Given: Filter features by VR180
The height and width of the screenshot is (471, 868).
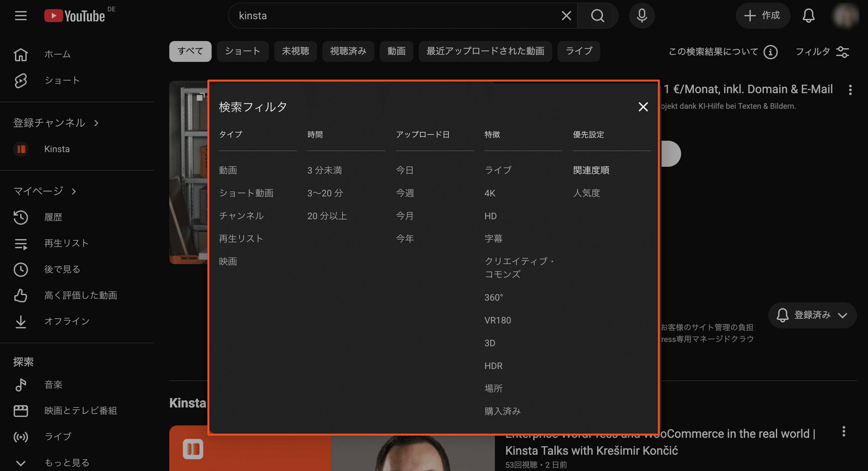Looking at the screenshot, I should click(x=498, y=320).
